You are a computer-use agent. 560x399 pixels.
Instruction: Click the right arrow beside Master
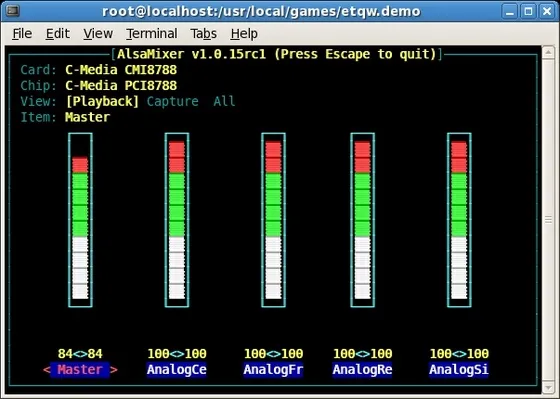pyautogui.click(x=114, y=370)
